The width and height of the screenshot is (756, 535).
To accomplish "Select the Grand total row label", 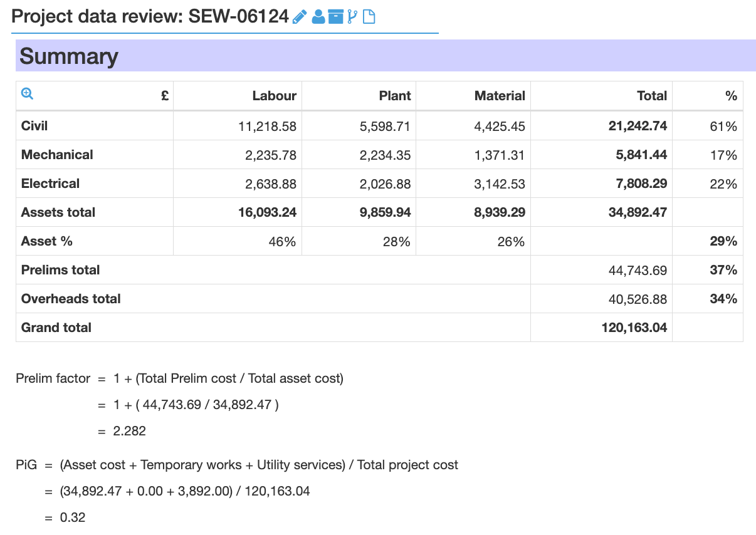I will click(56, 328).
